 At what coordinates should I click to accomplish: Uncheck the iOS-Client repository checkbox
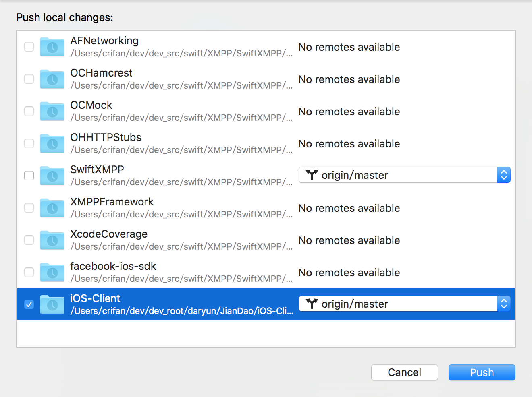[x=29, y=304]
